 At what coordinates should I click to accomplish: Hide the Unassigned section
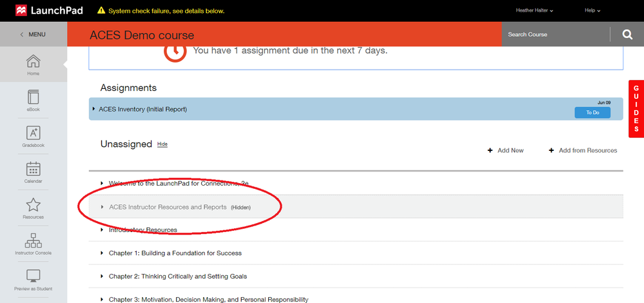point(162,144)
